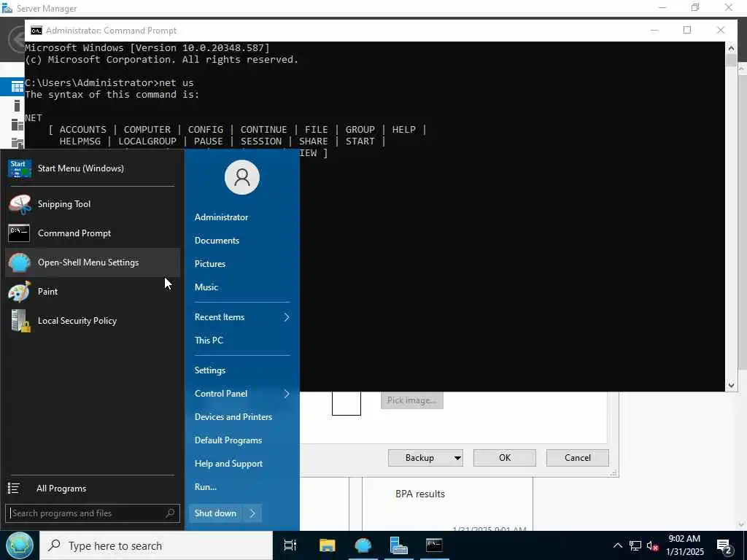Click Server Manager all servers sidebar icon
Viewport: 747px width, 560px height.
pos(18,125)
